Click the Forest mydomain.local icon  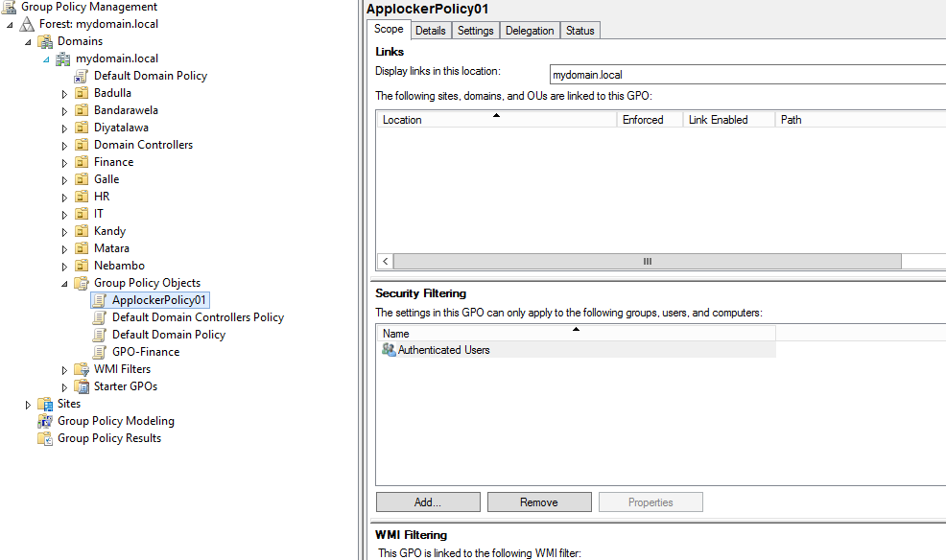pos(27,24)
